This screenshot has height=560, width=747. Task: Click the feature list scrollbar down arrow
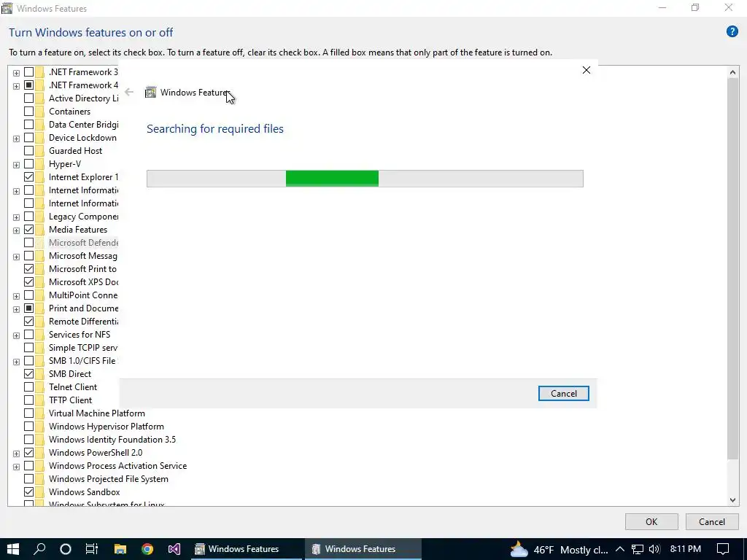pos(732,499)
